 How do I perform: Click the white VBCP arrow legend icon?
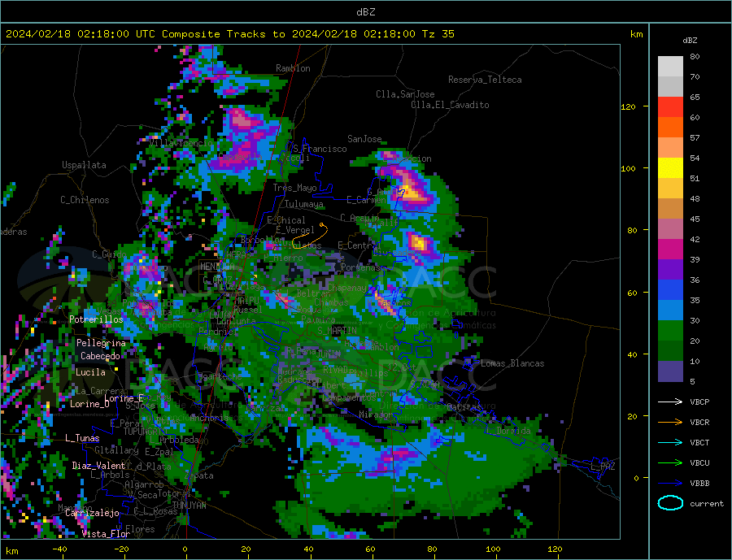click(x=670, y=402)
